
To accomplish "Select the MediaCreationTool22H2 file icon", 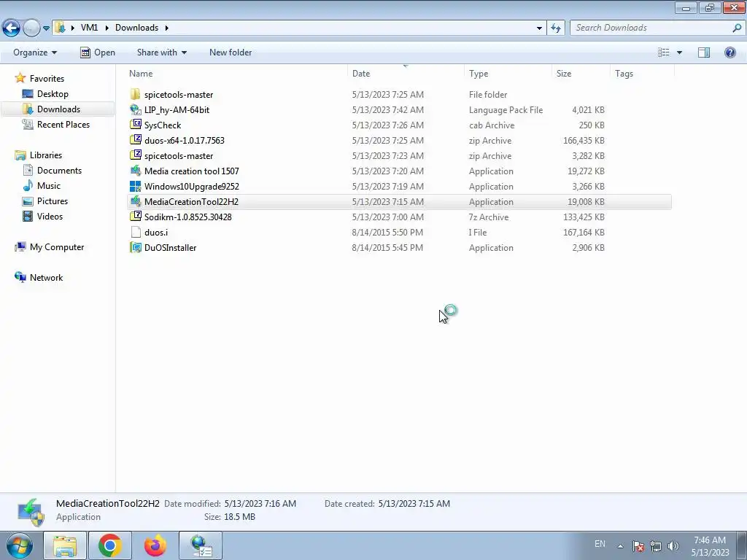I will [135, 201].
